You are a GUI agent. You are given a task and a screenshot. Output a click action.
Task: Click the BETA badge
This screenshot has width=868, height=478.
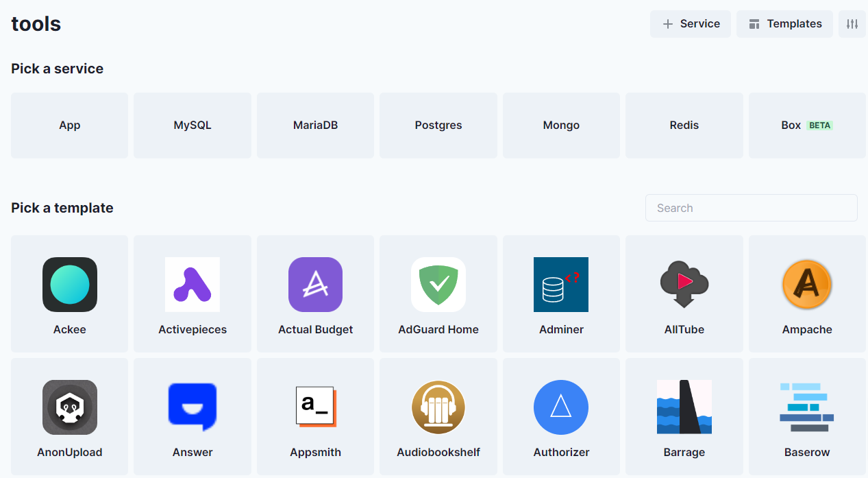pyautogui.click(x=819, y=126)
